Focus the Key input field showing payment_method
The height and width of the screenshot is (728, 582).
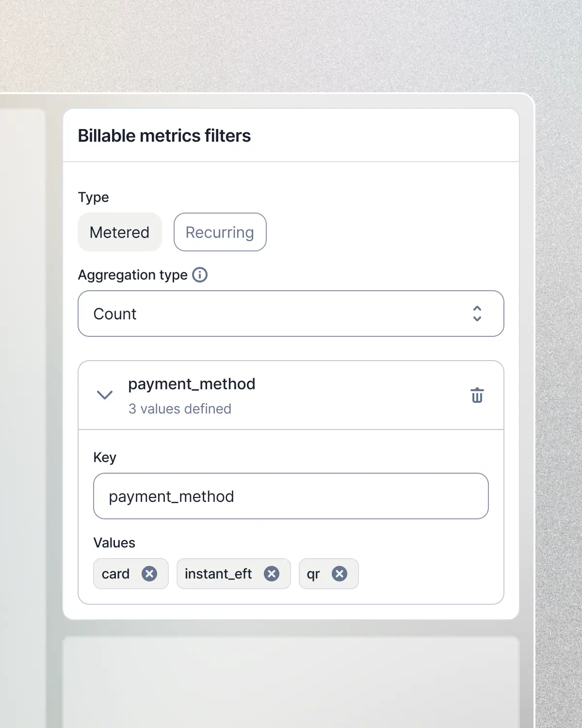click(x=291, y=496)
